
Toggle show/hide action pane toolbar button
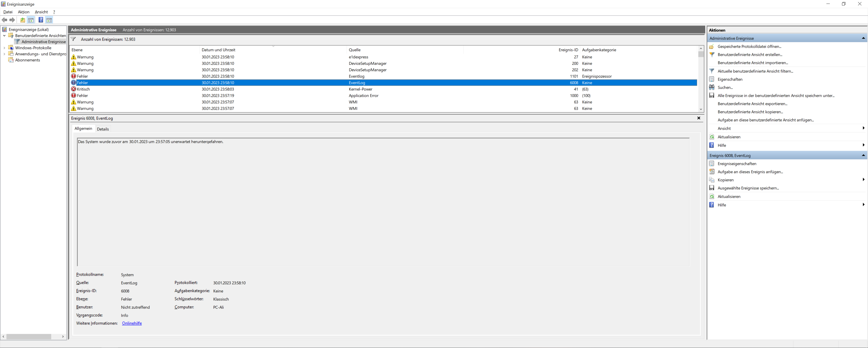[x=49, y=20]
